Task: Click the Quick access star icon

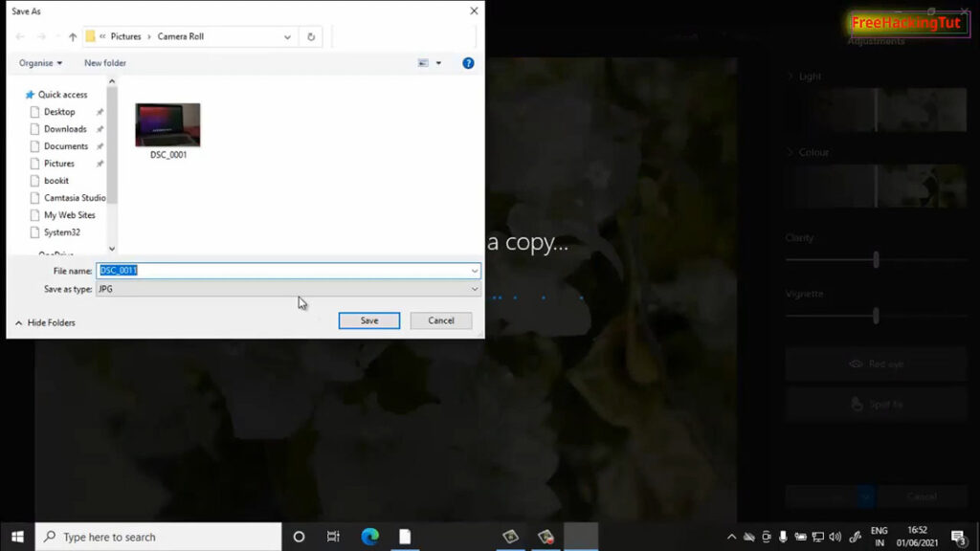Action: 30,95
